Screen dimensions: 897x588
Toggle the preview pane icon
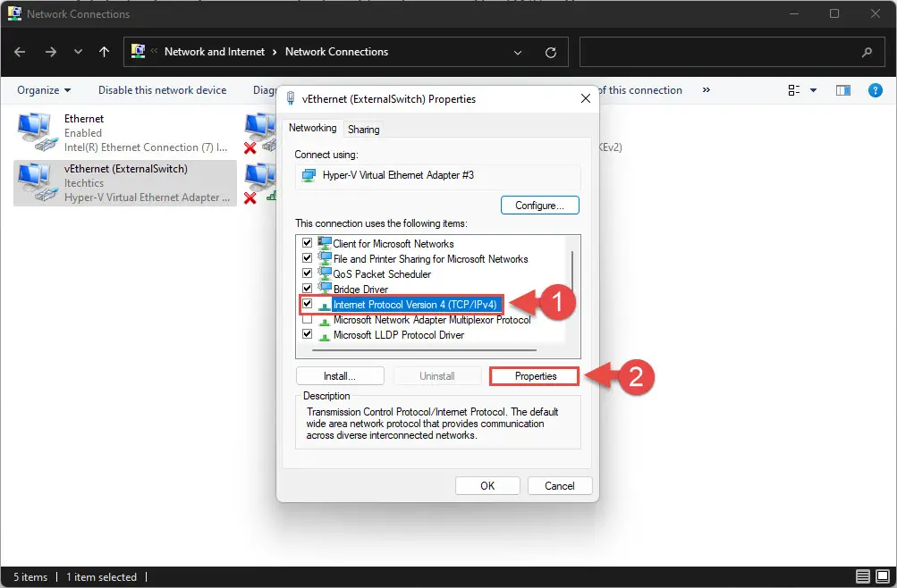pos(843,90)
